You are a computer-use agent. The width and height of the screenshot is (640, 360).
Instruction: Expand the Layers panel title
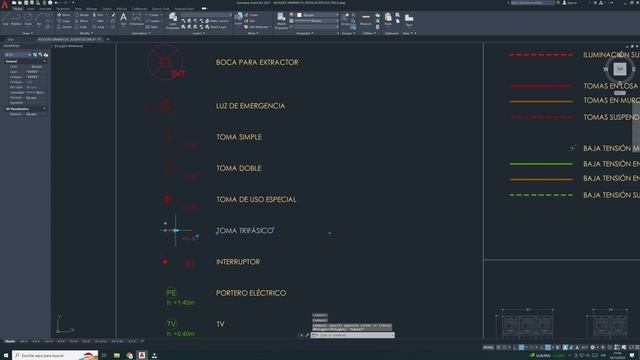point(198,33)
